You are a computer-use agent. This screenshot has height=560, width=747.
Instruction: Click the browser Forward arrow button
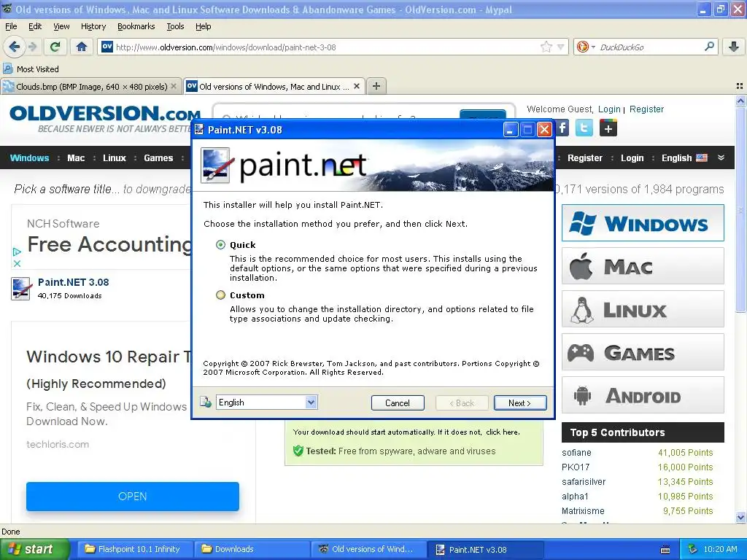[32, 47]
